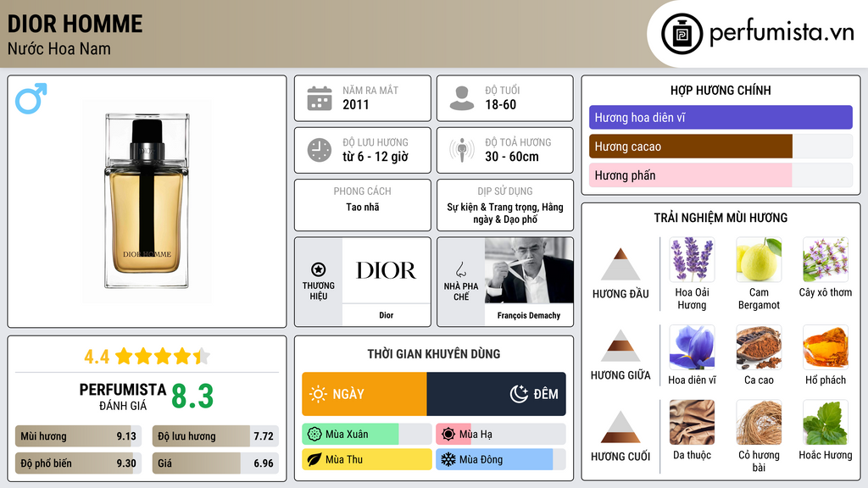868x488 pixels.
Task: Click the Hương hoa diên vĩ accord bar
Action: 721,117
